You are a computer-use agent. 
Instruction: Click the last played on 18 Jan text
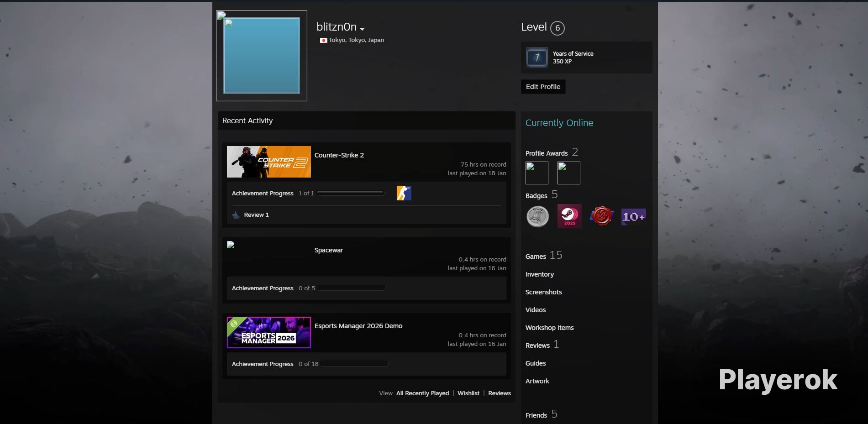[x=477, y=173]
